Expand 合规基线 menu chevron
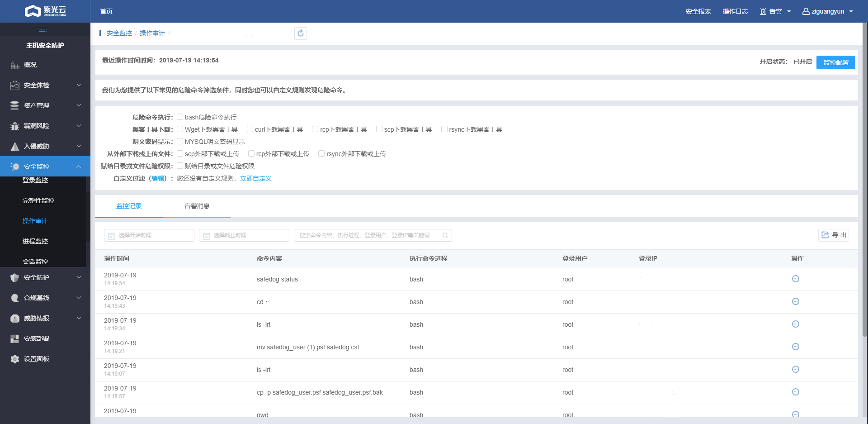 (79, 298)
